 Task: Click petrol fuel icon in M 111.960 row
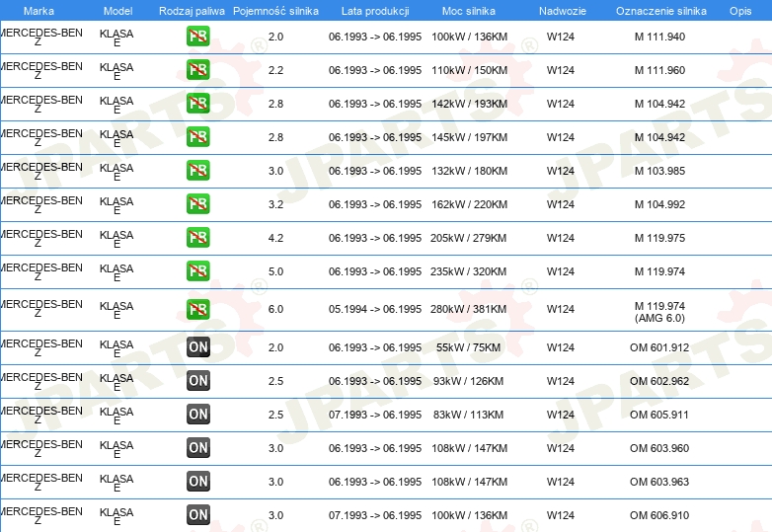pos(197,70)
